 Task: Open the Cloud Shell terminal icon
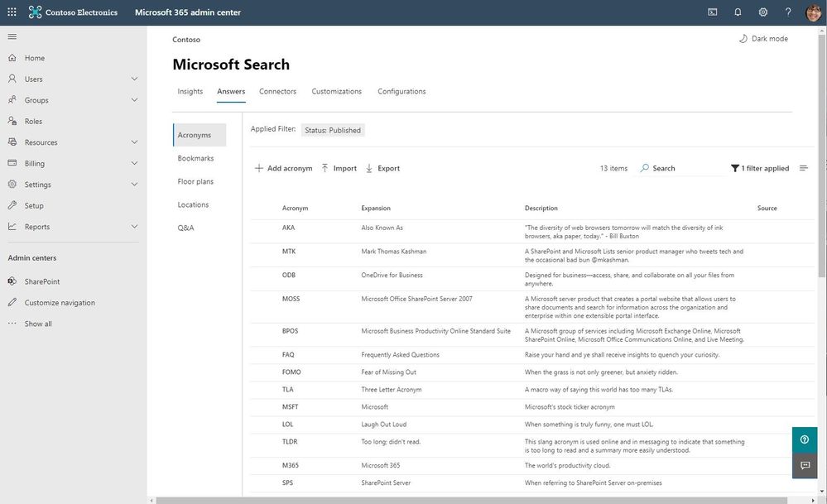(x=713, y=12)
